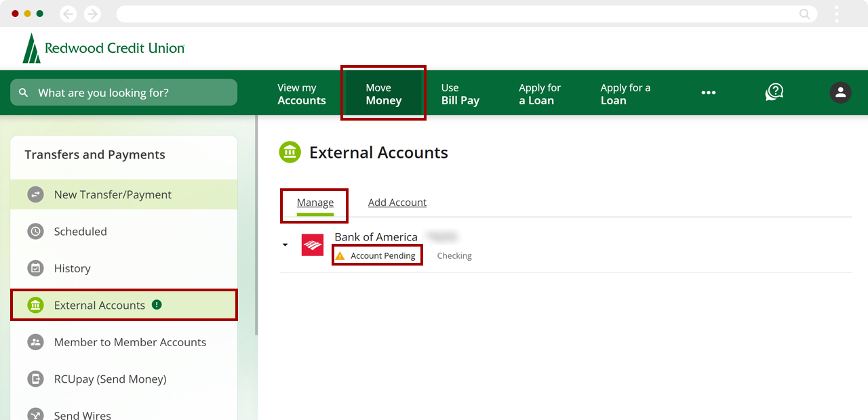Viewport: 868px width, 420px height.
Task: Open the user profile avatar icon
Action: pos(840,93)
